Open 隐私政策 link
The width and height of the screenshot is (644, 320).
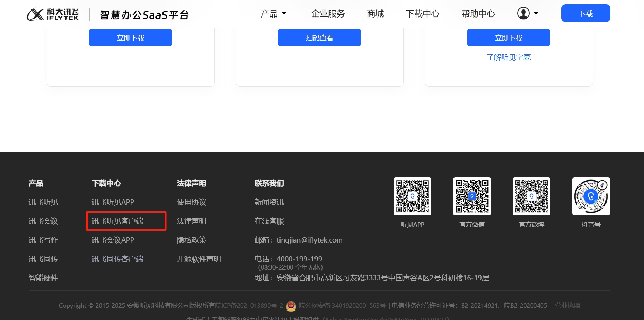point(192,240)
